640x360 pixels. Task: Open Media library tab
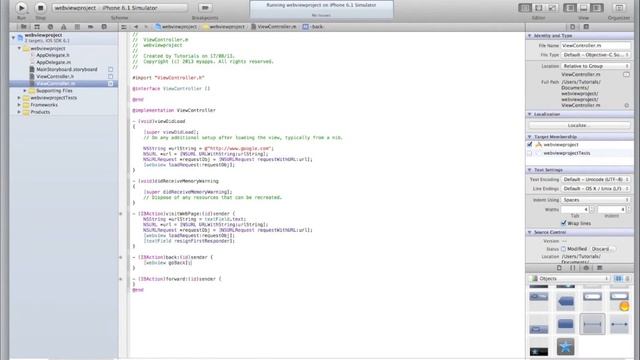tap(600, 268)
